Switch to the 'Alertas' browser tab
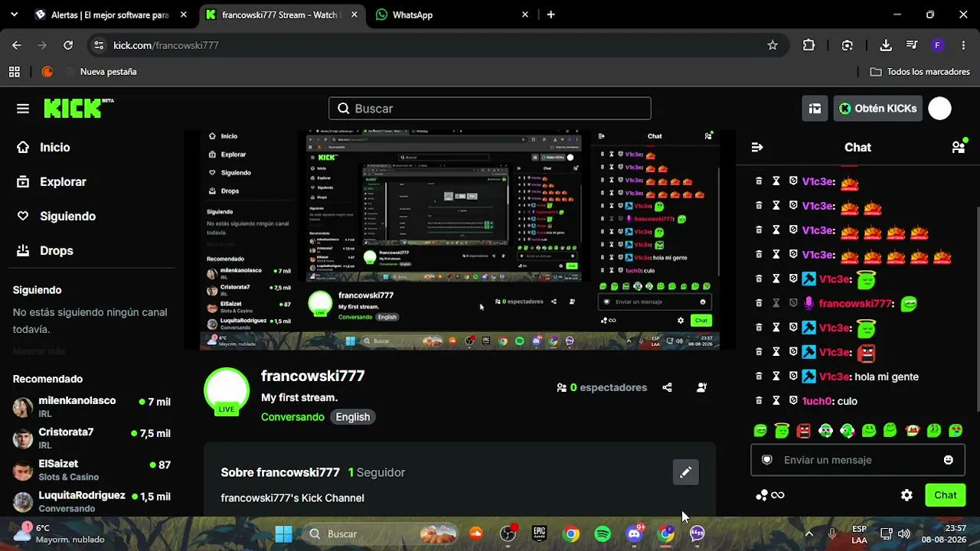 112,15
